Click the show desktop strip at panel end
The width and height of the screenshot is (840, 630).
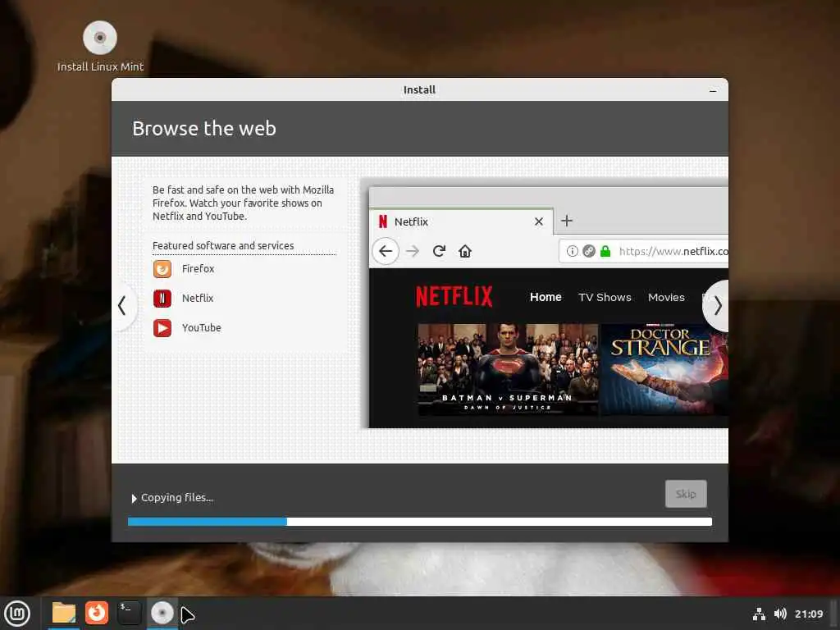tap(833, 614)
